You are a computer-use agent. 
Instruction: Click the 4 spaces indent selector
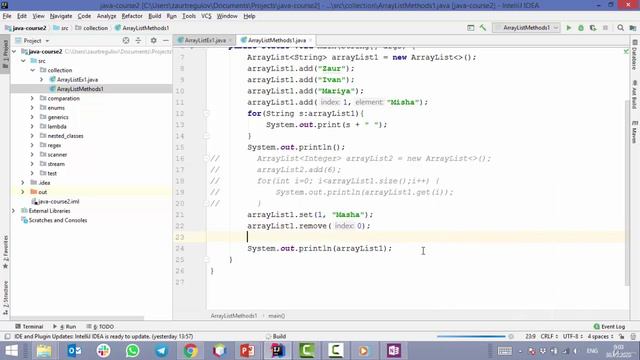coord(600,336)
